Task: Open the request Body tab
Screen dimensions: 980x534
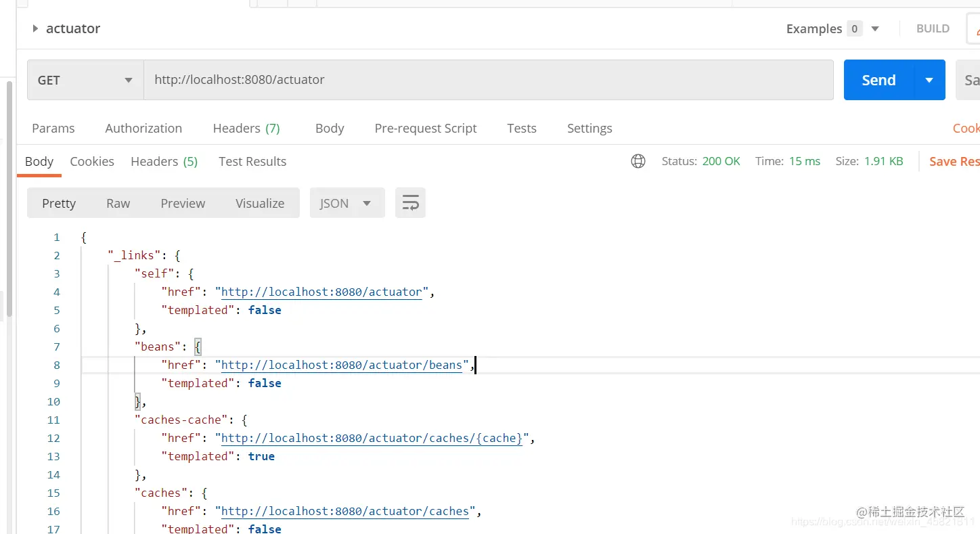Action: tap(330, 128)
